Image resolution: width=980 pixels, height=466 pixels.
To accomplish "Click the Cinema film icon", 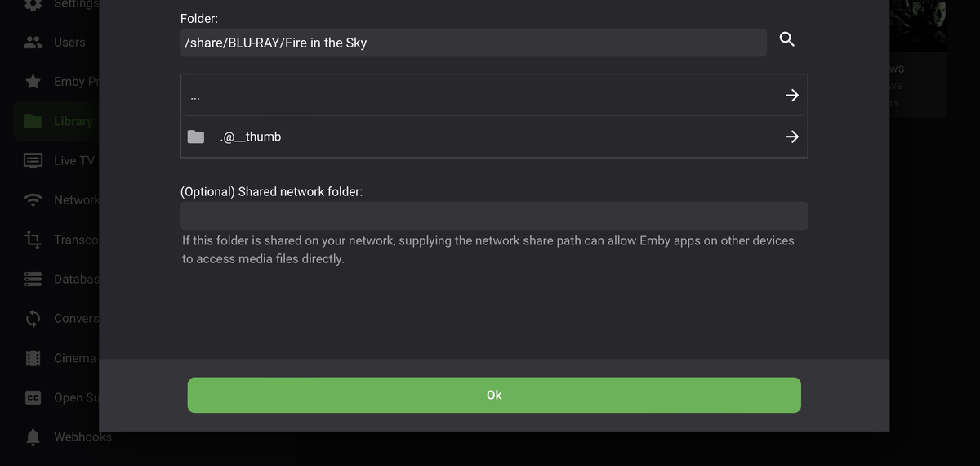I will point(33,358).
